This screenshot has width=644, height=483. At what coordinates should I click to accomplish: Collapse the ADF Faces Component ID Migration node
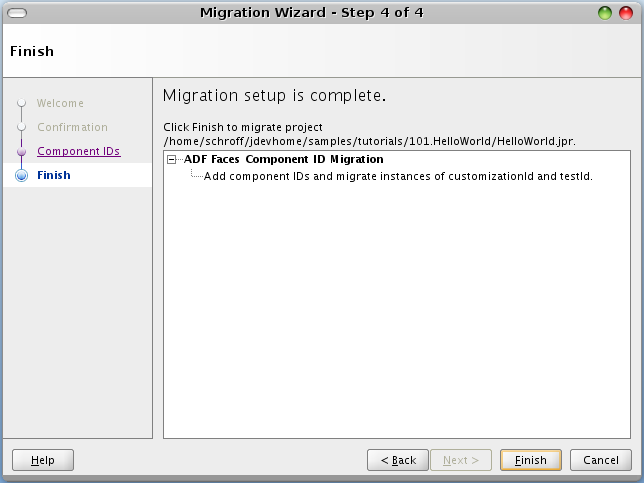pyautogui.click(x=173, y=159)
